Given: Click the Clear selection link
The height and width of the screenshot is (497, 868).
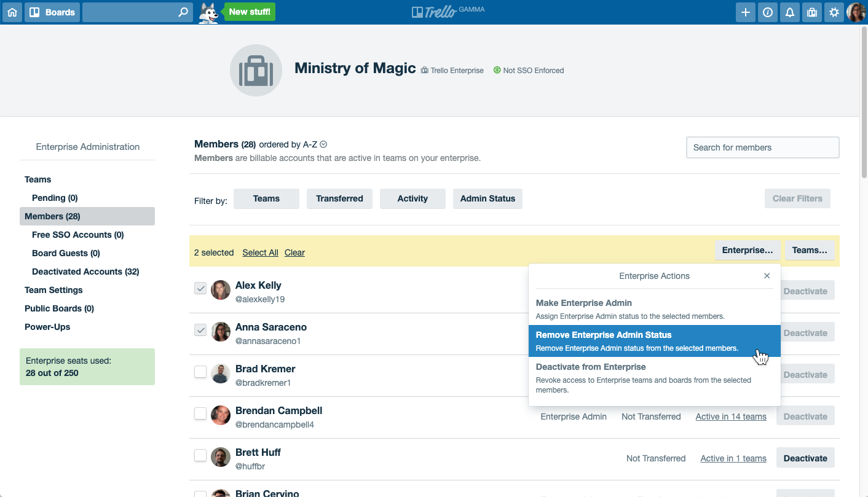Looking at the screenshot, I should [294, 252].
